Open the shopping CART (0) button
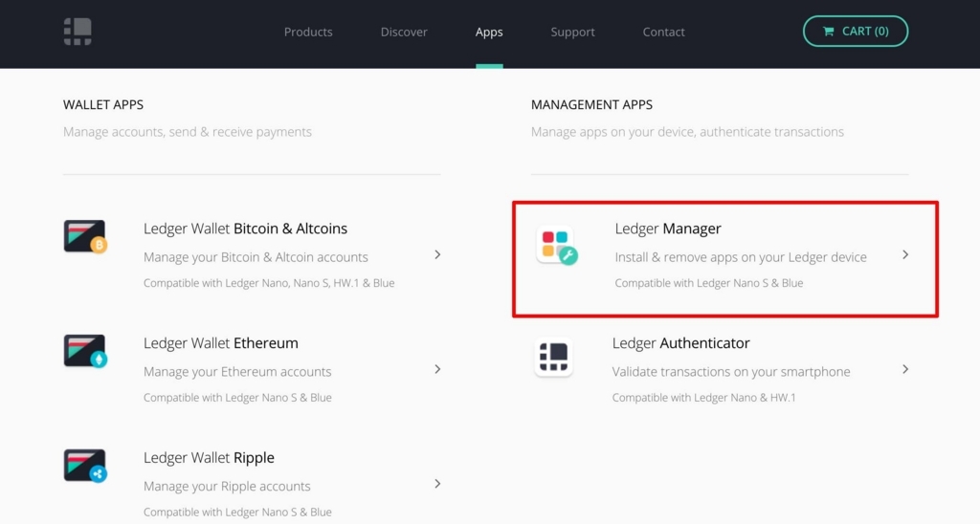 point(856,32)
